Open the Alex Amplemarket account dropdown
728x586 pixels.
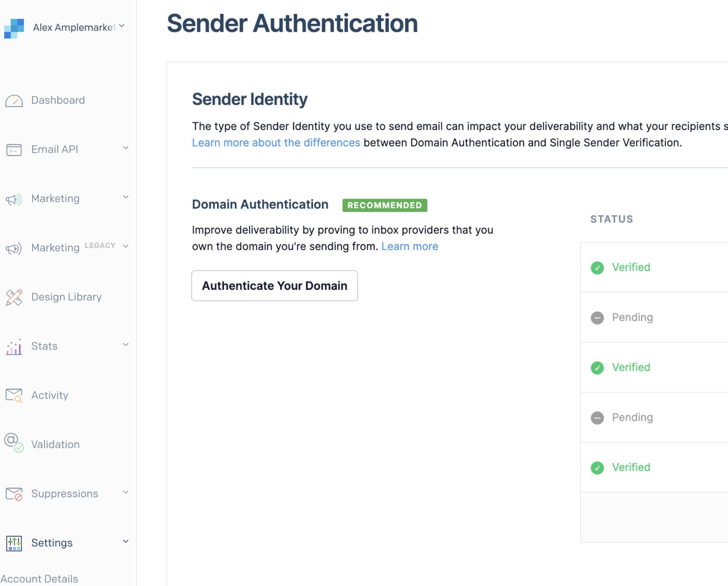pos(121,26)
